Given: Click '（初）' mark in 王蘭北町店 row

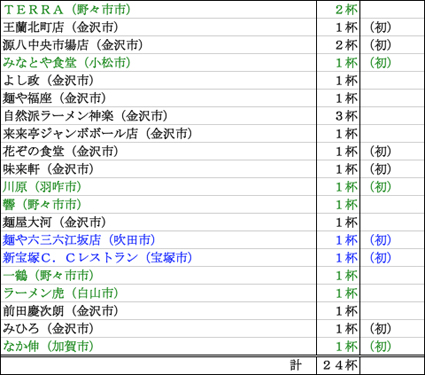Looking at the screenshot, I should pyautogui.click(x=380, y=27).
